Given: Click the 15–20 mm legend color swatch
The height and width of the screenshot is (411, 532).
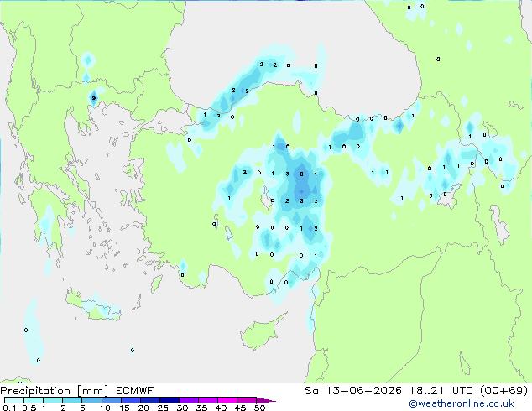Looking at the screenshot, I should [x=131, y=400].
